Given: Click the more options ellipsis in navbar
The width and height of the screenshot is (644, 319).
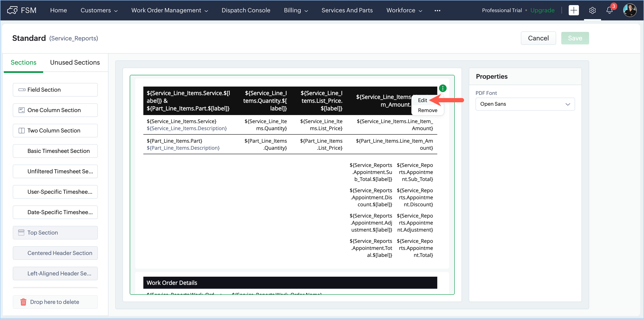Looking at the screenshot, I should 437,10.
